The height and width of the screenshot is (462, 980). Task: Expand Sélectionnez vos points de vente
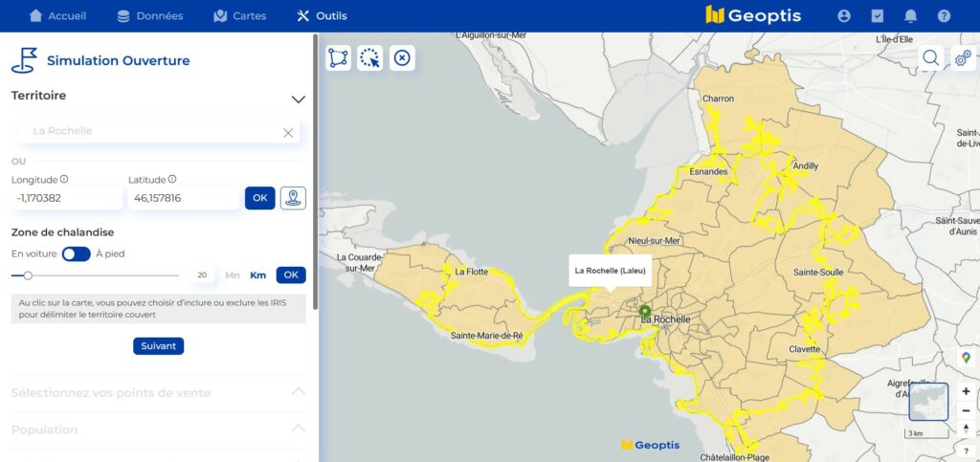[158, 393]
